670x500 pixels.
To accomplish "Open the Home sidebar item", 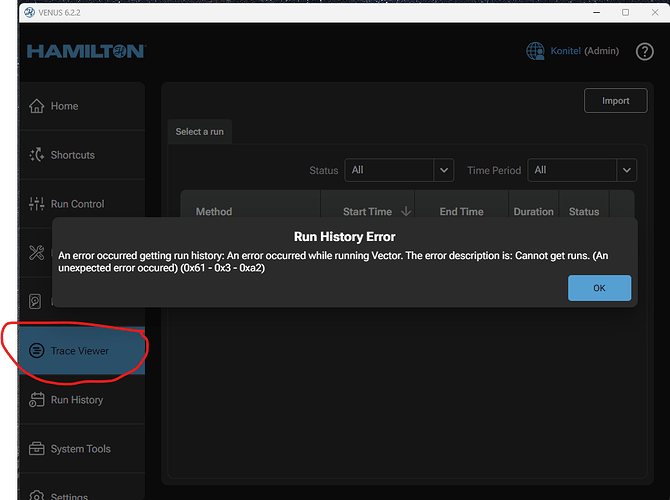I will (x=82, y=106).
